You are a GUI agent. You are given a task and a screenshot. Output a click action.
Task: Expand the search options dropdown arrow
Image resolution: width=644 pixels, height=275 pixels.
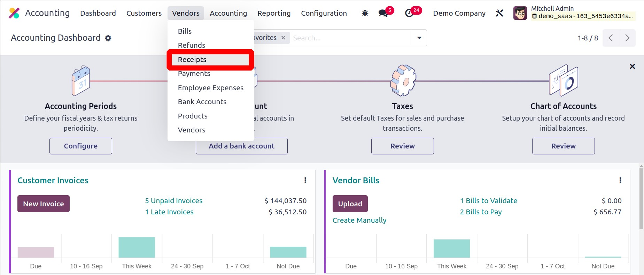419,38
